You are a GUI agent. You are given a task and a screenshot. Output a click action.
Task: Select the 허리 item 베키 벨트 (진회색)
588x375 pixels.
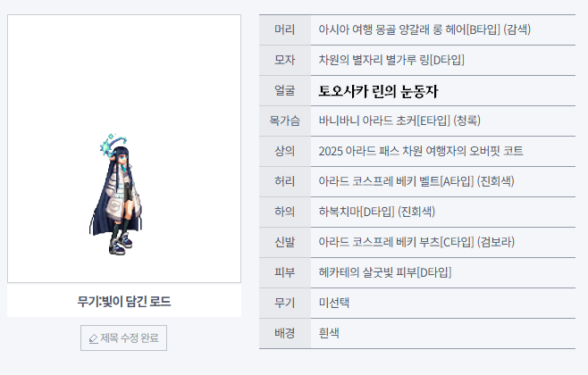point(416,181)
